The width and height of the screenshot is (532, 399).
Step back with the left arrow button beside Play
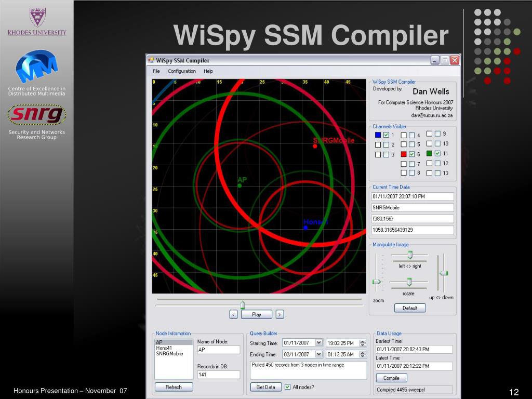pos(233,314)
